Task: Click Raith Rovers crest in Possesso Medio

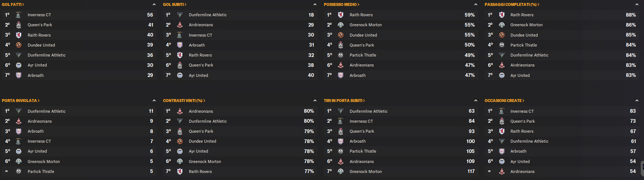Action: pos(340,15)
